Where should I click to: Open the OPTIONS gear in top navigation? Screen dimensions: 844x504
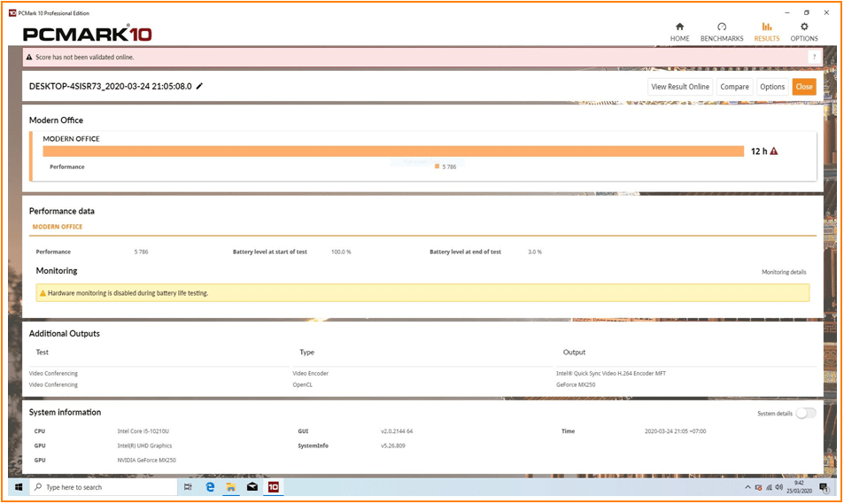(804, 32)
